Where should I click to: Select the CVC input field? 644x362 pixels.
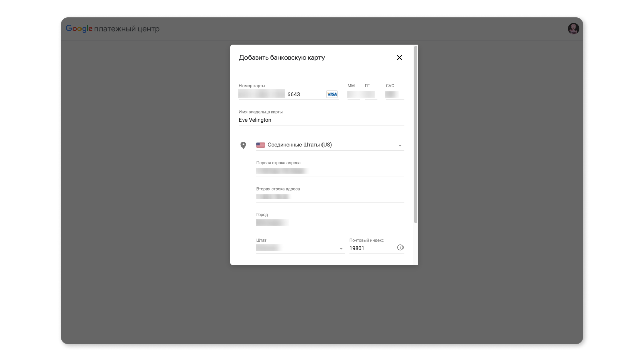(x=394, y=94)
